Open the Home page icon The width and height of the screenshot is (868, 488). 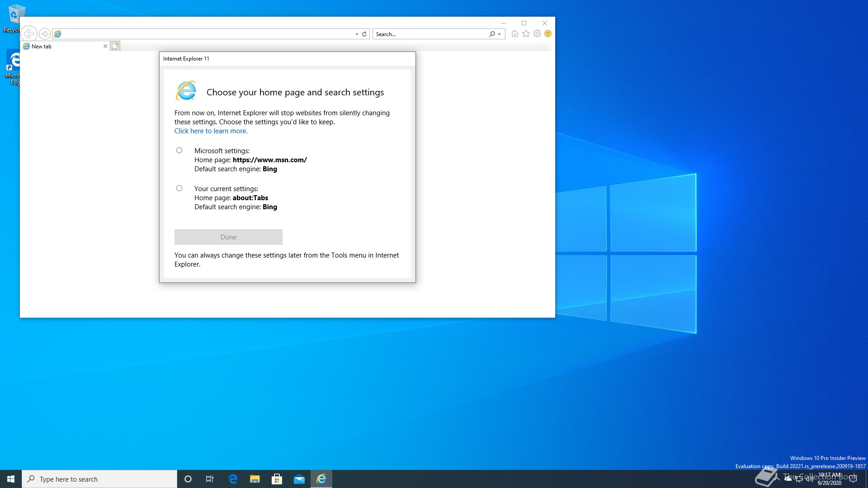[514, 34]
